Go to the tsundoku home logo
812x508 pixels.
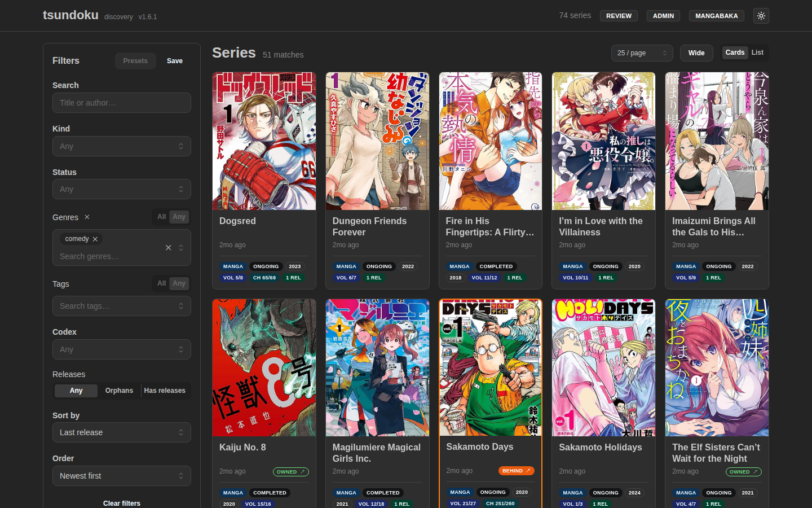(x=70, y=15)
